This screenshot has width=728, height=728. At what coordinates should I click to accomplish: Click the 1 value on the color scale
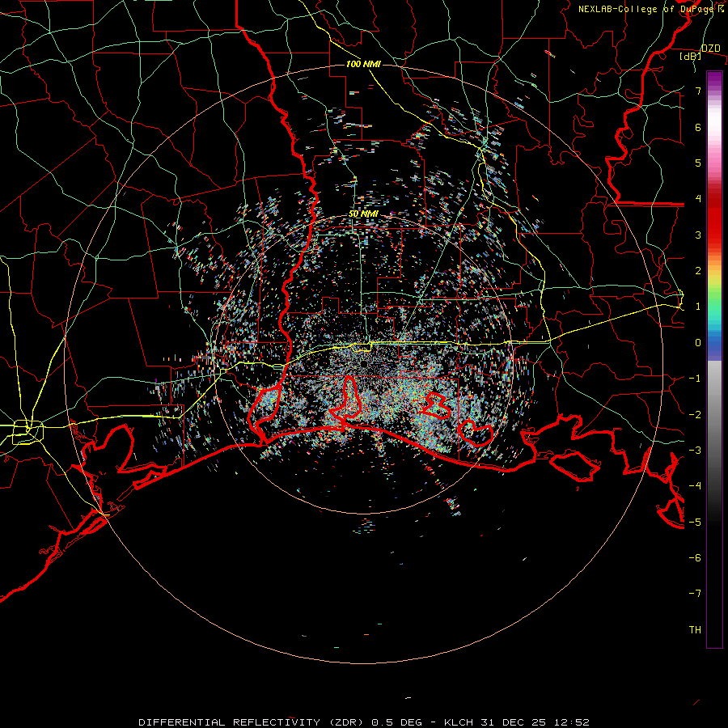pyautogui.click(x=698, y=307)
